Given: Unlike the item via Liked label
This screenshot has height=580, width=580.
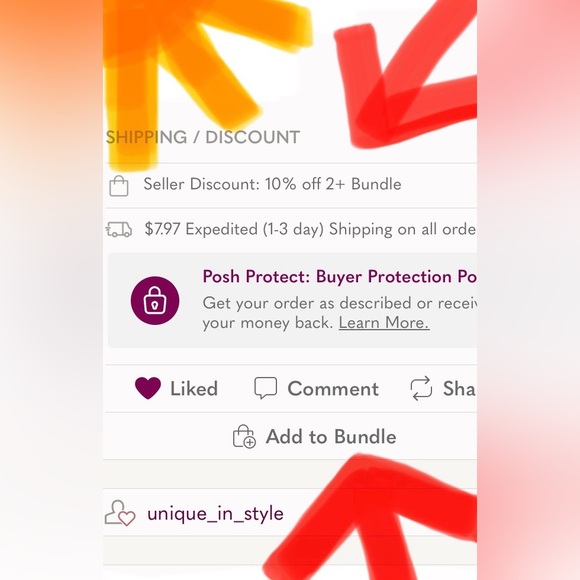Looking at the screenshot, I should [x=194, y=388].
